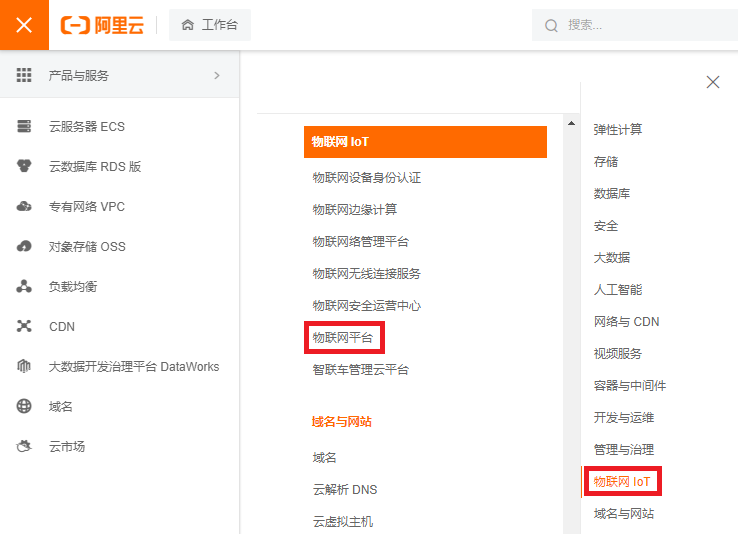Select 物联网 IoT category in right list
738x534 pixels.
click(621, 482)
